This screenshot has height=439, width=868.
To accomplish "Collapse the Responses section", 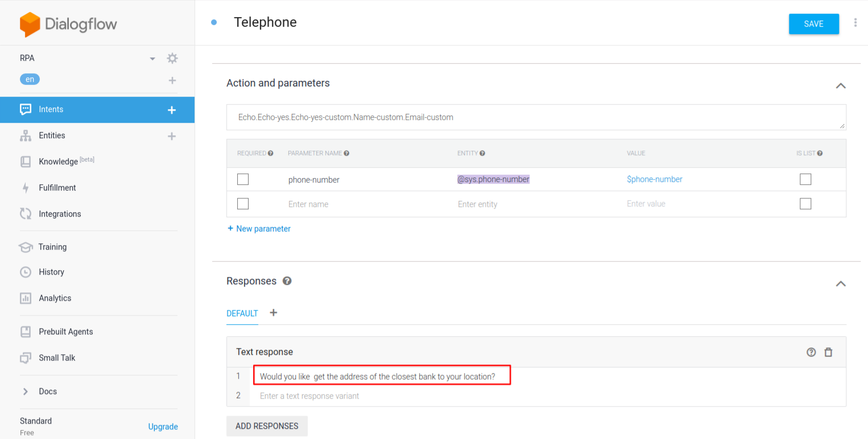I will [840, 283].
